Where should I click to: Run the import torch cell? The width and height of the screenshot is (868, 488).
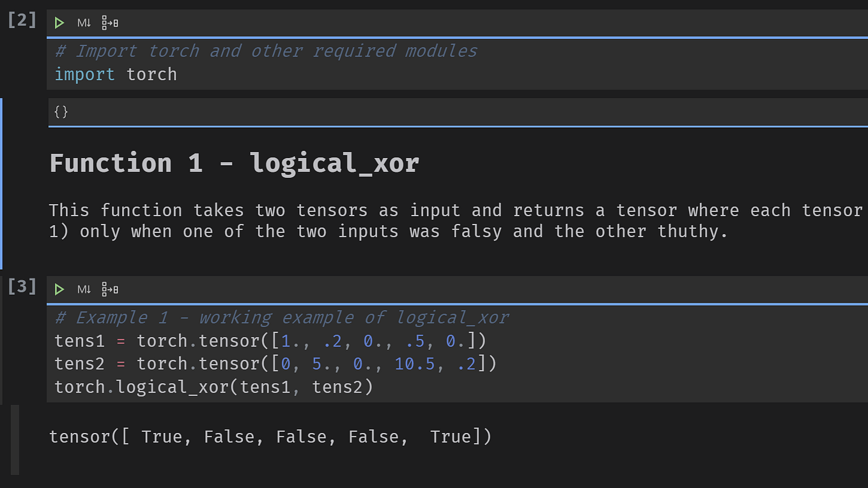pyautogui.click(x=59, y=23)
